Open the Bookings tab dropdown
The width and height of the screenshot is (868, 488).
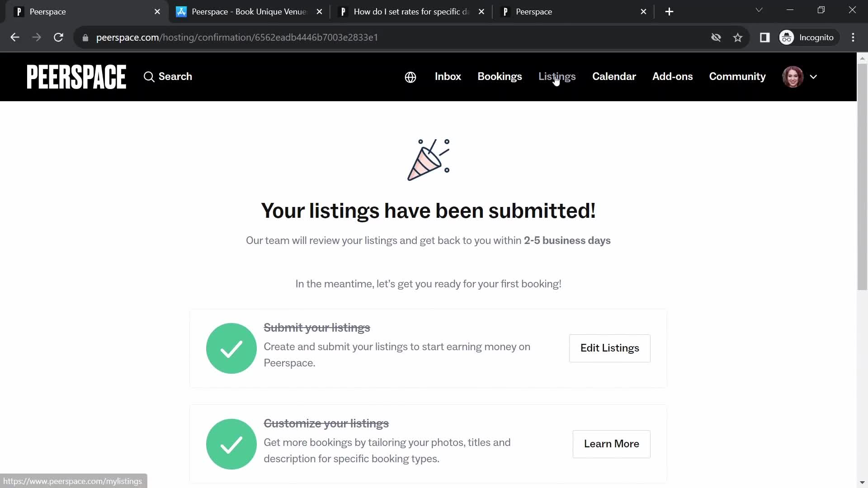(x=500, y=76)
